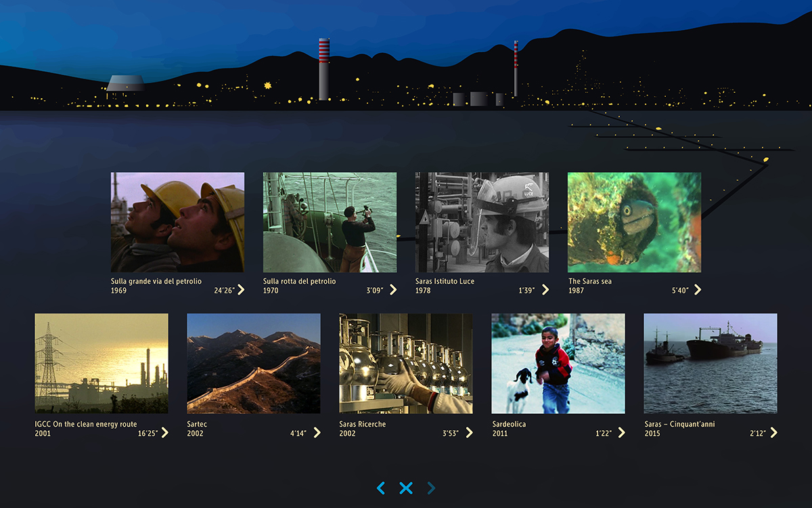Click the arrow next to 5'40" duration

click(x=698, y=290)
